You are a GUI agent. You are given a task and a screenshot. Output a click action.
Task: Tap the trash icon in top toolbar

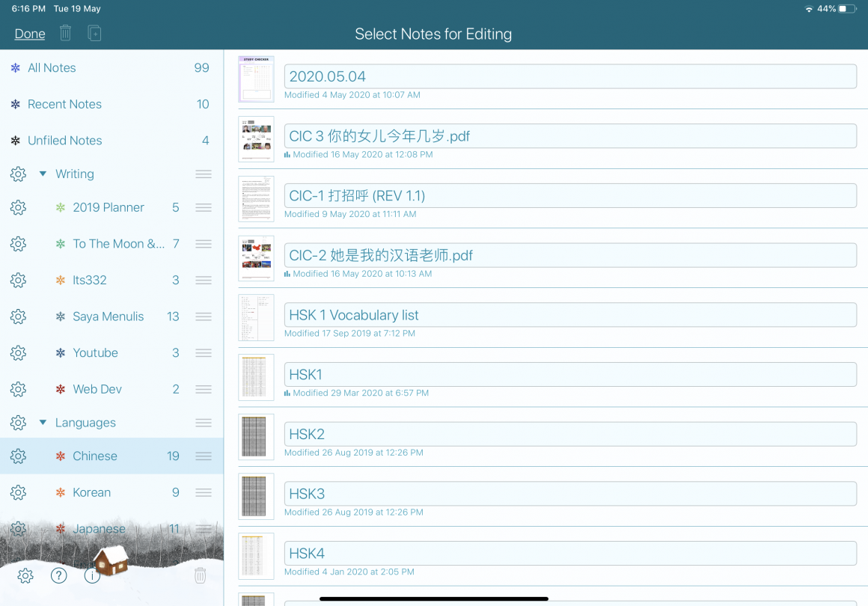pos(66,33)
